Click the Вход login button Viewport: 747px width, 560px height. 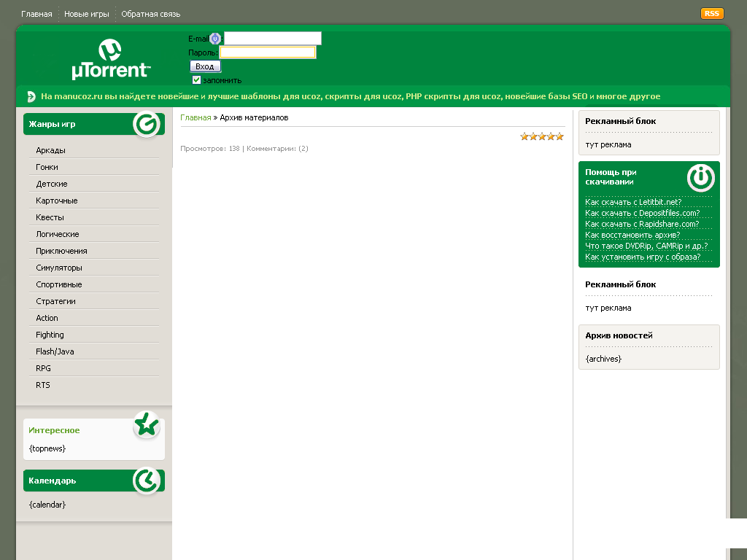coord(205,66)
